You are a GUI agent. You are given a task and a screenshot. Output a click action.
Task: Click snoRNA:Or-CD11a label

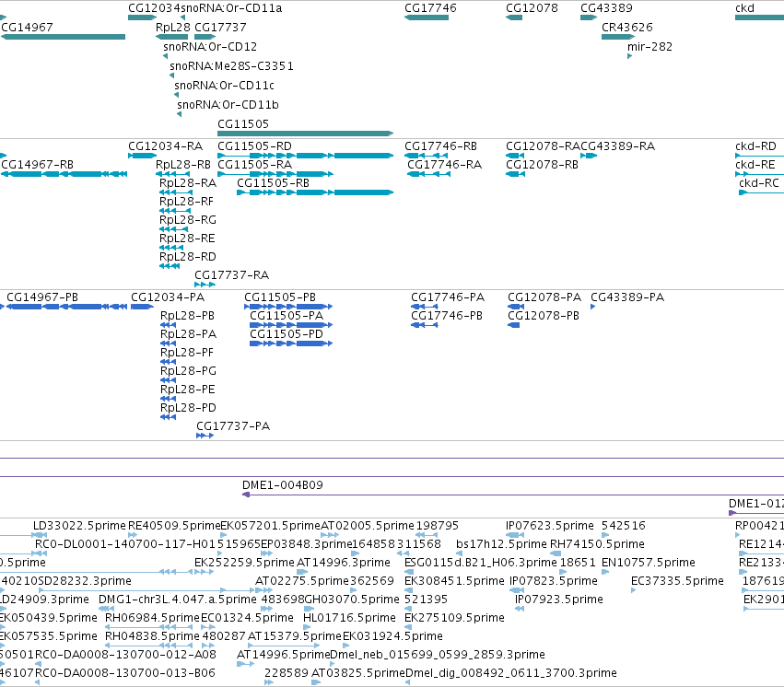231,8
